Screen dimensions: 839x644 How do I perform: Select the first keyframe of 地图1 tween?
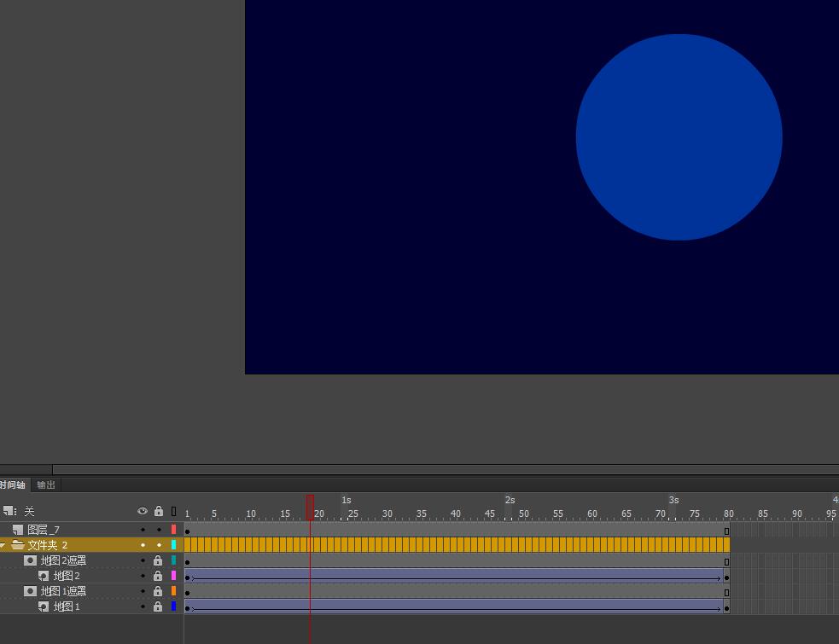[187, 608]
